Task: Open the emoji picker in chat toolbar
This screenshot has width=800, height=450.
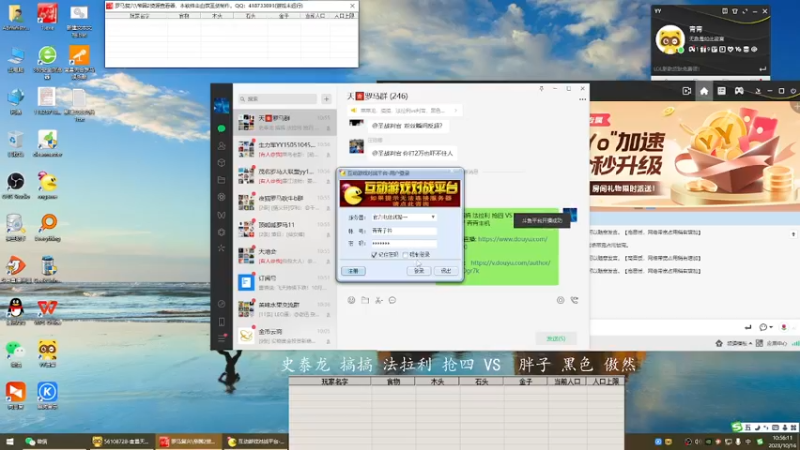Action: [x=352, y=301]
